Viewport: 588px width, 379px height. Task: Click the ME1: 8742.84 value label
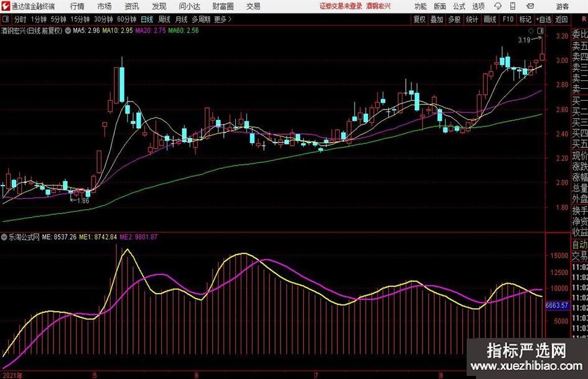click(98, 236)
